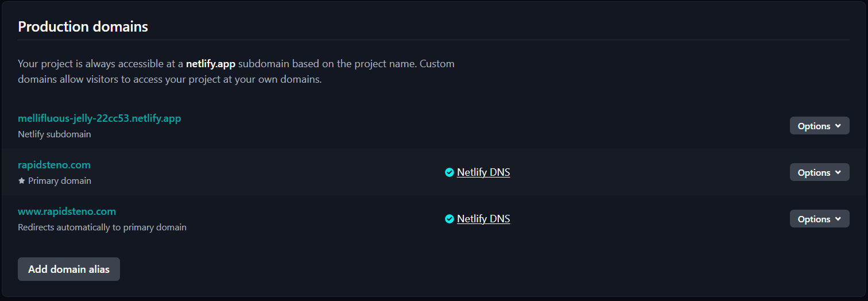Image resolution: width=868 pixels, height=301 pixels.
Task: Click the chevron arrow in www.rapidsteno.com's Options
Action: pyautogui.click(x=838, y=219)
